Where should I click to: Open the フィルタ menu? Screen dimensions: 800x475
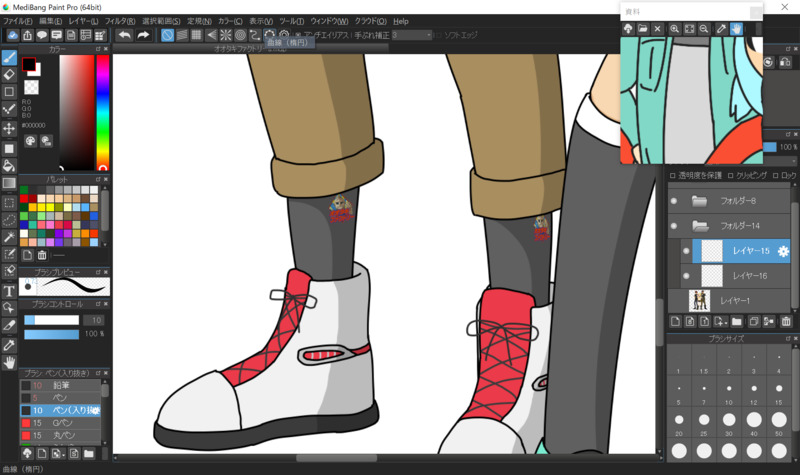(119, 21)
